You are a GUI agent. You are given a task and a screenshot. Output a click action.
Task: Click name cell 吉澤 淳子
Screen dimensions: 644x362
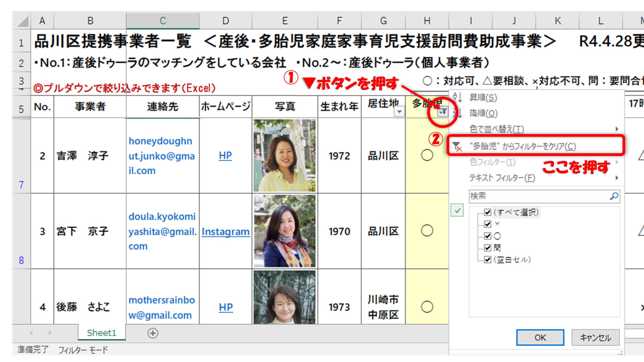pos(90,156)
